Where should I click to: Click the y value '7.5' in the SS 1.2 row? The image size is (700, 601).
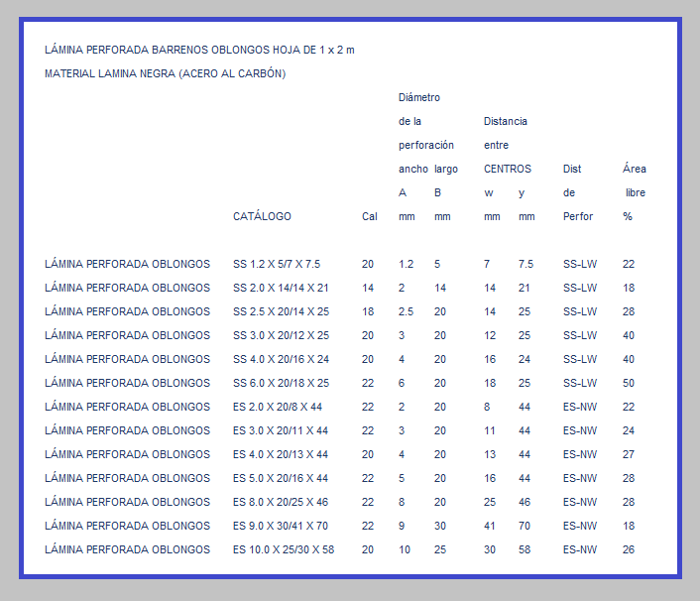525,264
